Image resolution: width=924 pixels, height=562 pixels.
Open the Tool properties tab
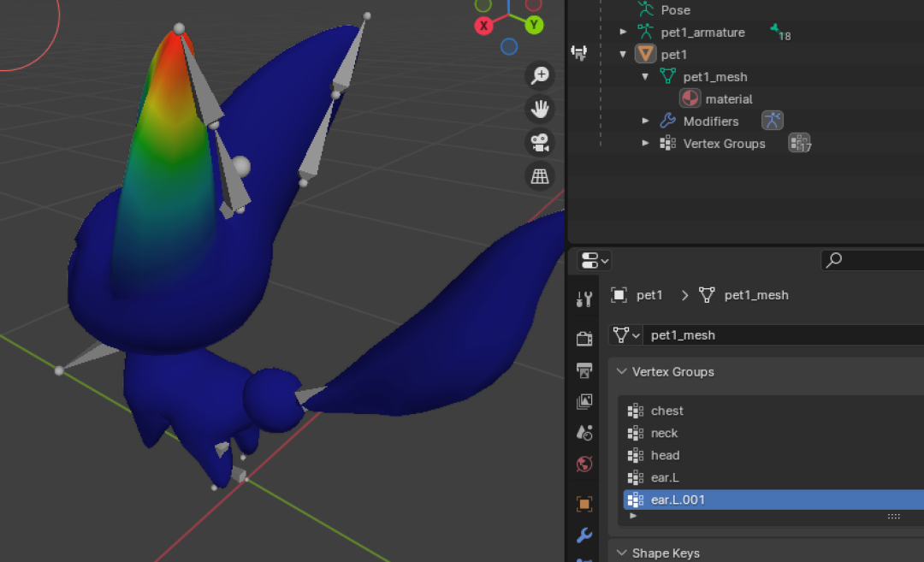[584, 299]
